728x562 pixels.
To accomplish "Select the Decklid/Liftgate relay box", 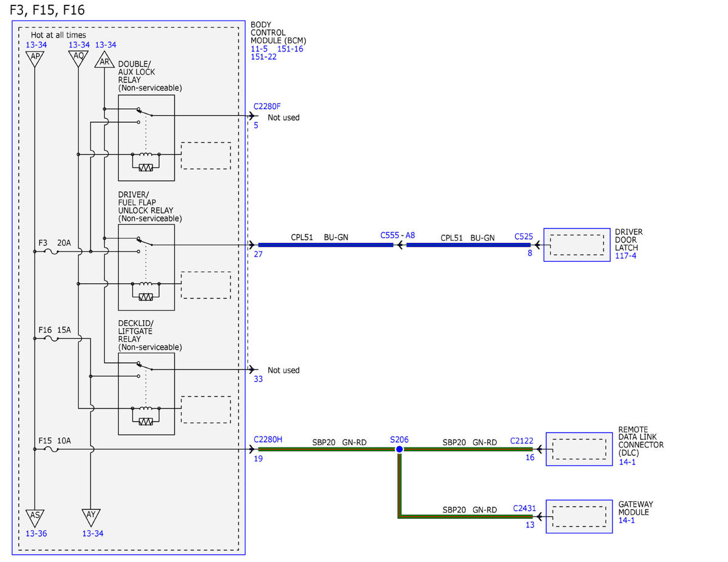I will coord(146,394).
